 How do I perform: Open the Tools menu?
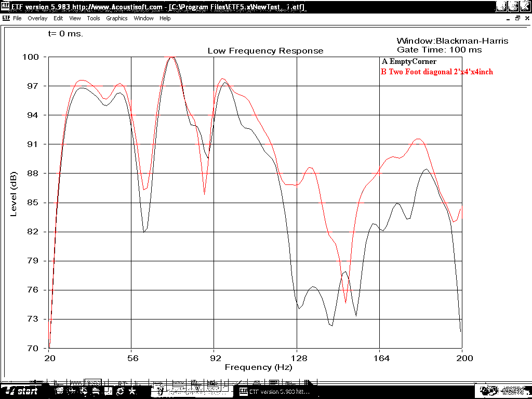pos(94,18)
